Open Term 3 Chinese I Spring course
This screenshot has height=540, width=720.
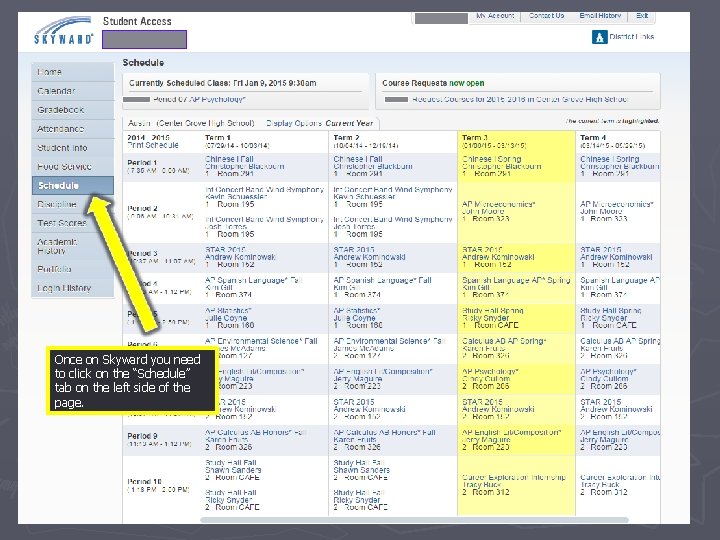[491, 159]
